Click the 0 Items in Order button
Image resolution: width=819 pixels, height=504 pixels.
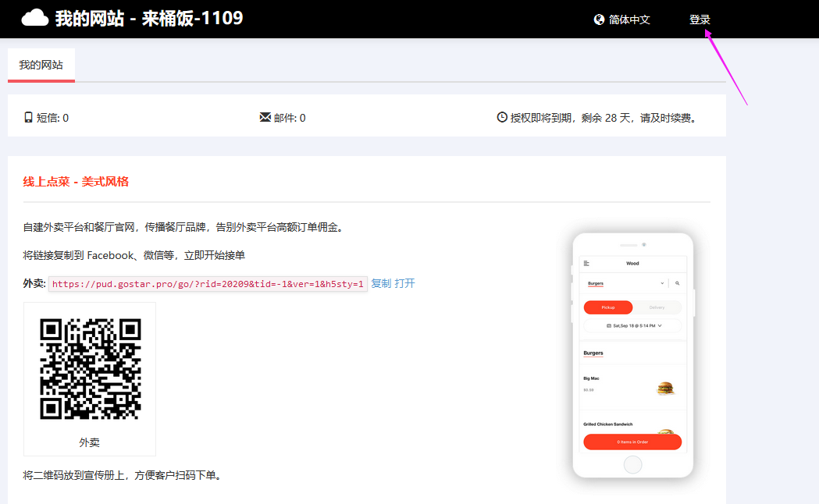pyautogui.click(x=632, y=442)
